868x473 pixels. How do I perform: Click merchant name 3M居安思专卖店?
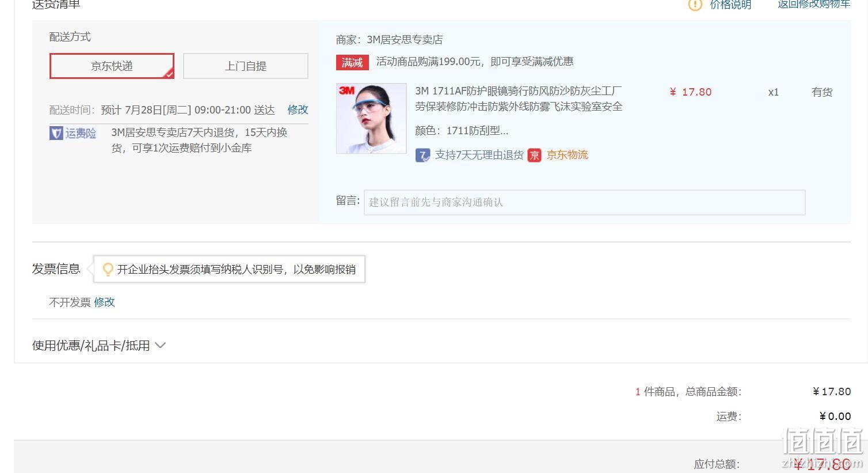(x=405, y=40)
